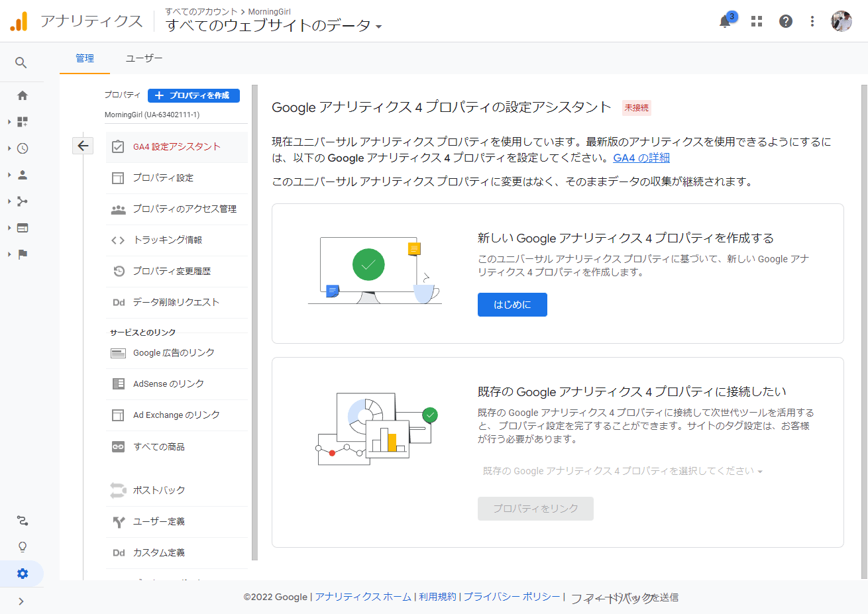Click the user profile avatar

841,21
